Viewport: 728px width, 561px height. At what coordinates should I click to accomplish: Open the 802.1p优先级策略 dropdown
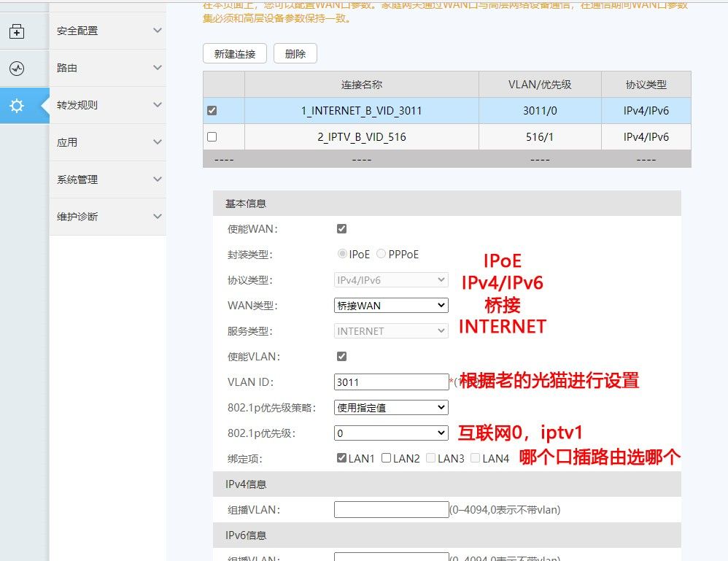click(x=391, y=407)
